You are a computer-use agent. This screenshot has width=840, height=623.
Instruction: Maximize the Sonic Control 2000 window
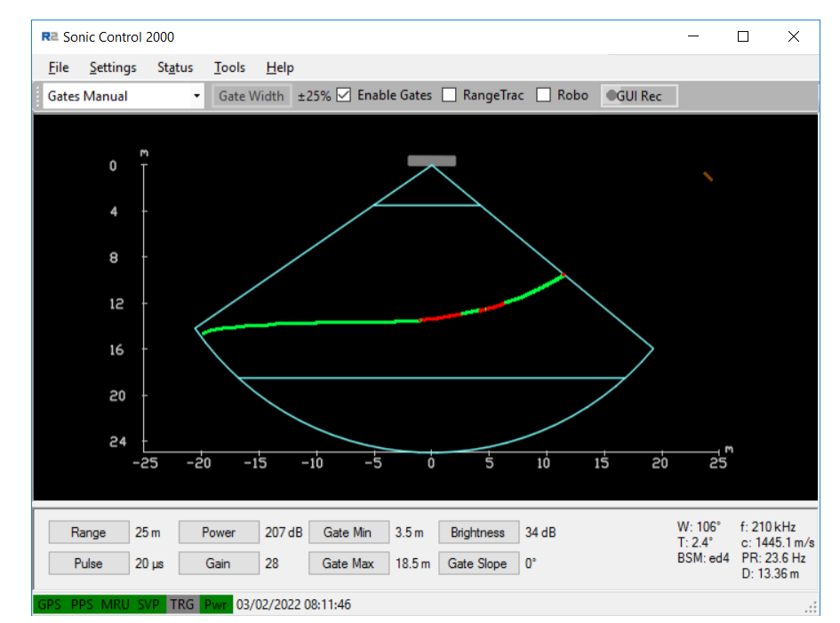(743, 36)
